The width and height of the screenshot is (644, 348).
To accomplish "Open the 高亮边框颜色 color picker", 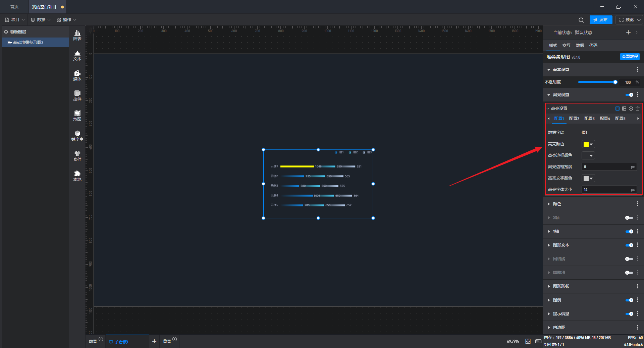I will coord(588,156).
